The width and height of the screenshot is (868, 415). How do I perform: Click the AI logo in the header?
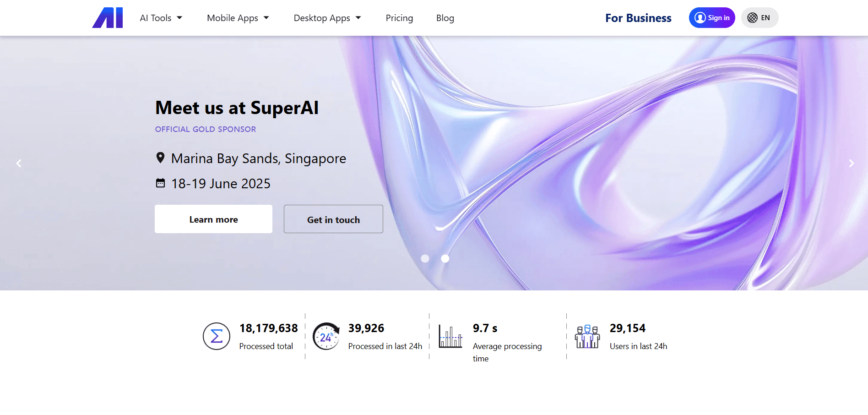click(108, 18)
